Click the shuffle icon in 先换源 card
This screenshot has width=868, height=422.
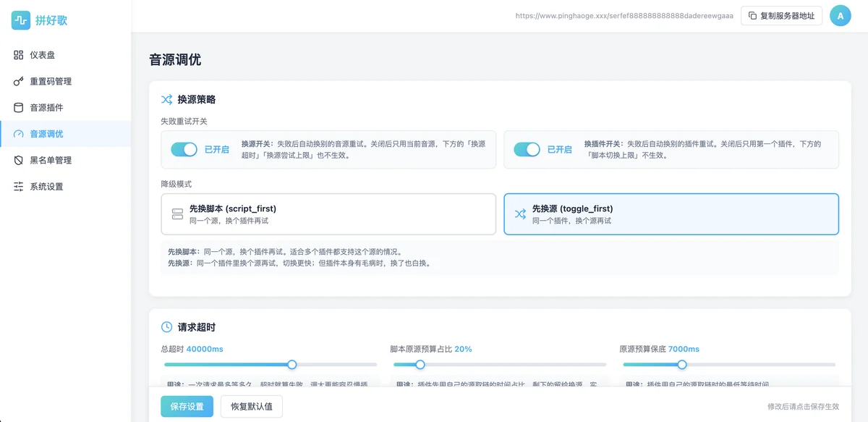520,214
